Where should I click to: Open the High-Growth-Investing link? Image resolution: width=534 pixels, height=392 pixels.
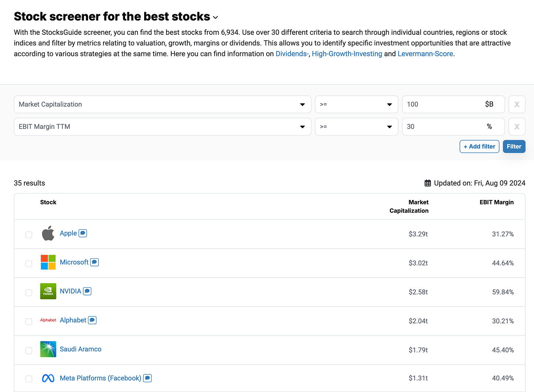pyautogui.click(x=347, y=54)
